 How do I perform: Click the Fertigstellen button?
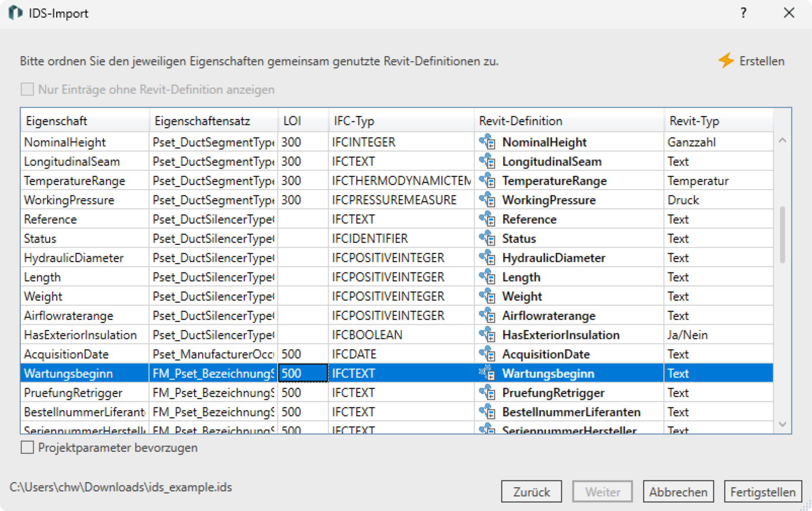(x=763, y=492)
